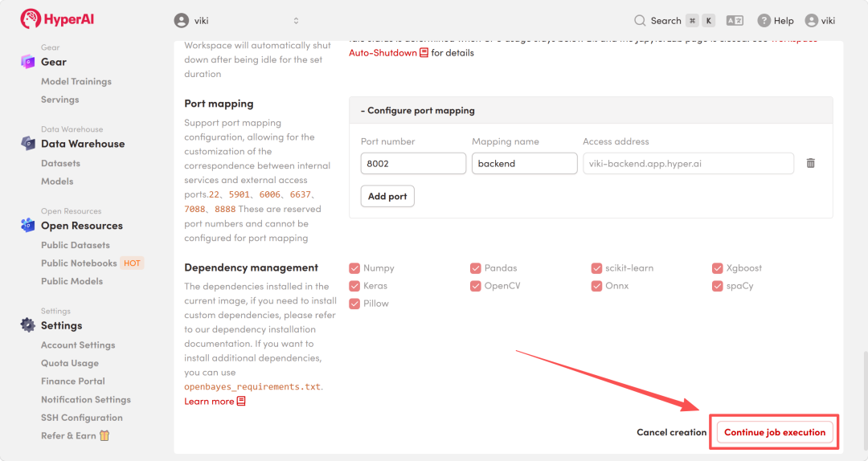Open the Auto-Shutdown link
Viewport: 868px width, 461px height.
coord(383,52)
